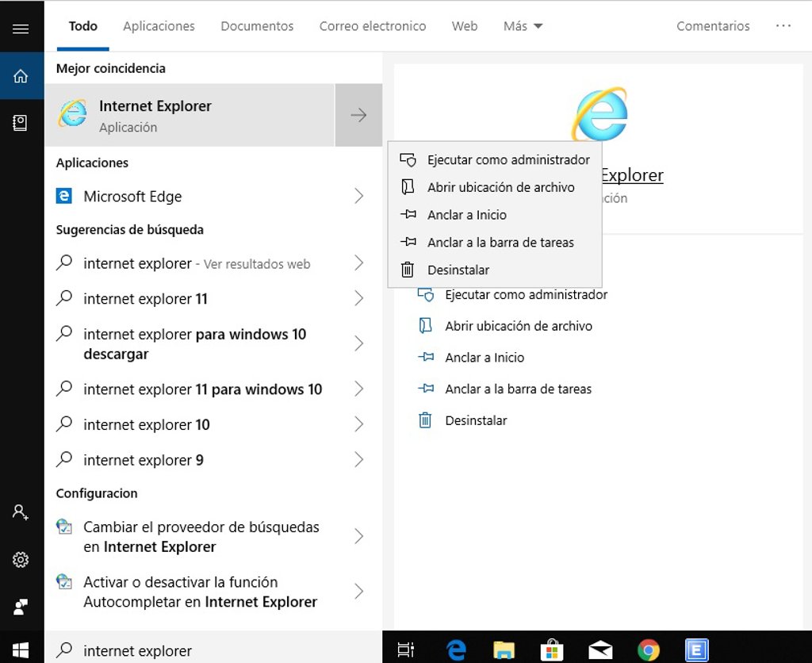Image resolution: width=812 pixels, height=663 pixels.
Task: Click the add user account icon
Action: 20,513
